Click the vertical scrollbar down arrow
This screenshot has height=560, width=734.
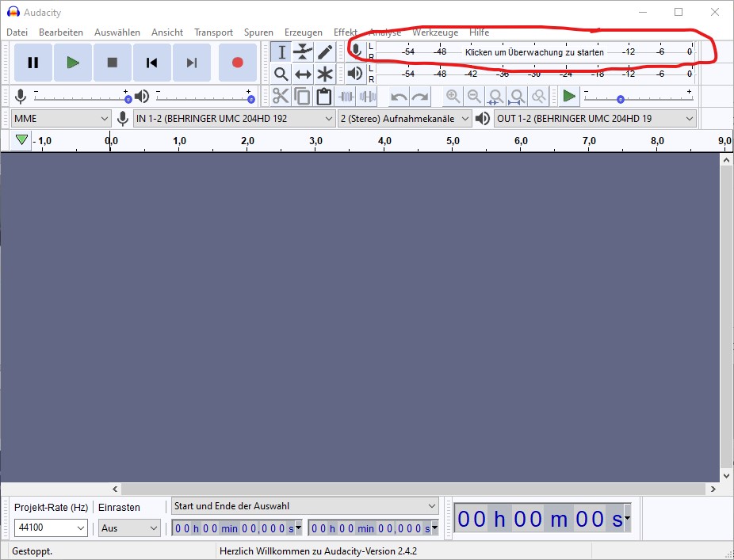726,476
